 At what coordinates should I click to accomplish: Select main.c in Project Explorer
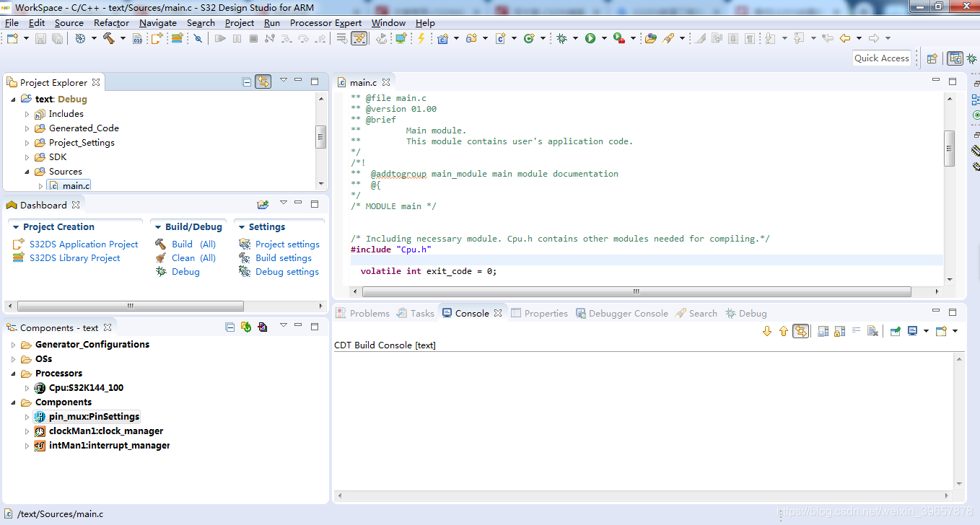[x=76, y=186]
